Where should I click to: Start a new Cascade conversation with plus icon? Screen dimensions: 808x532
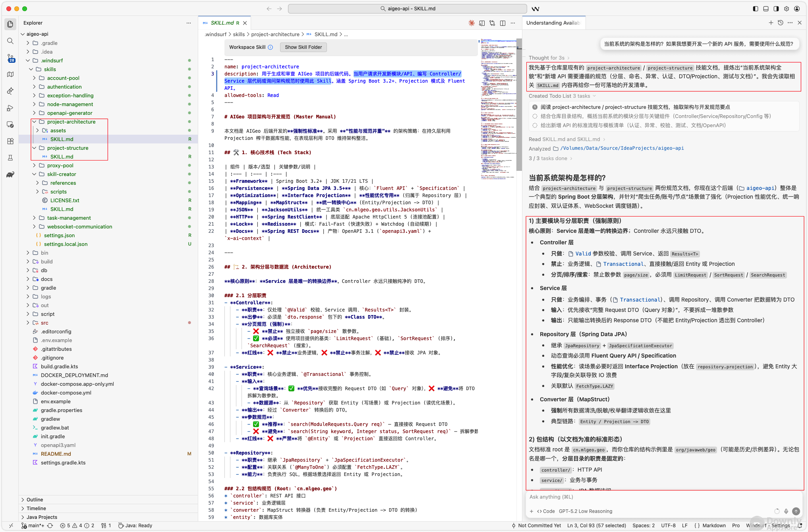coord(771,23)
